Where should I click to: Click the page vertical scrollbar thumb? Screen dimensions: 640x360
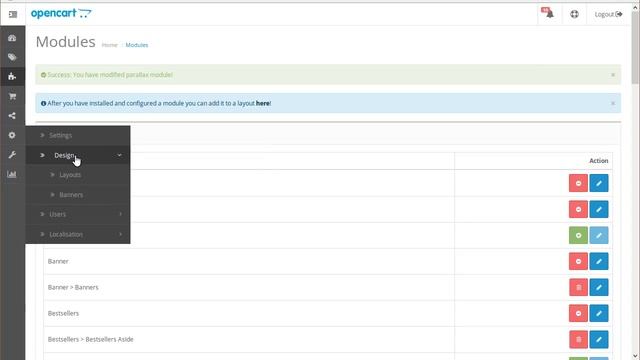pyautogui.click(x=636, y=49)
